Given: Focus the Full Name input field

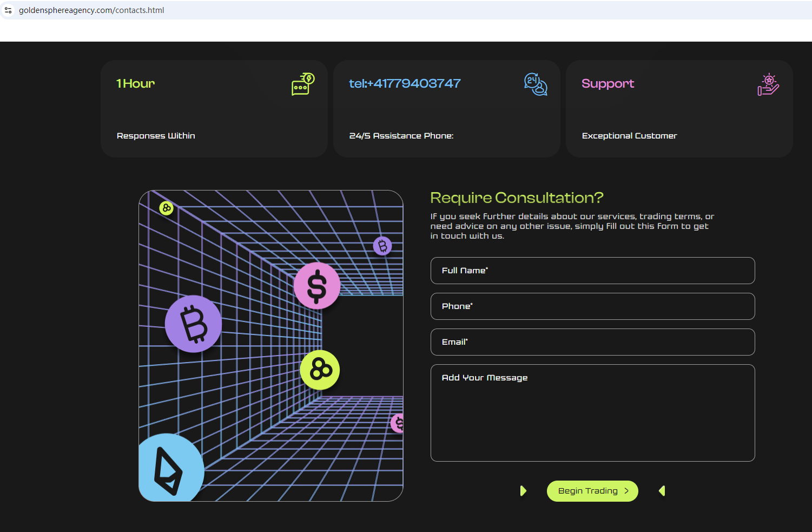Looking at the screenshot, I should (592, 271).
